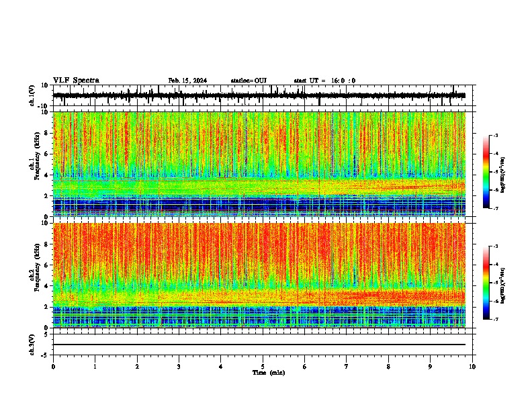Image resolution: width=532 pixels, height=411 pixels.
Task: Click the 'ch.3(V)' axis label
Action: pos(32,345)
